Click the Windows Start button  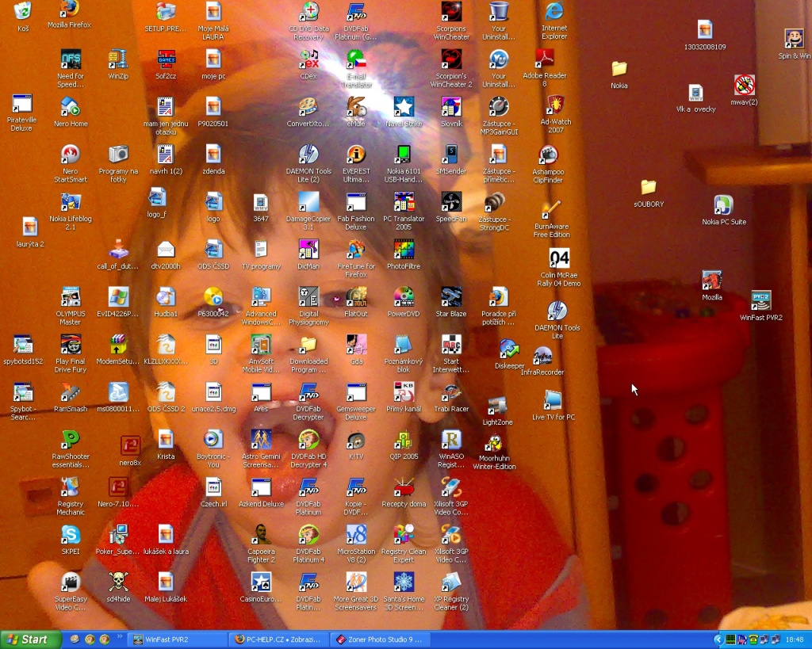[31, 639]
